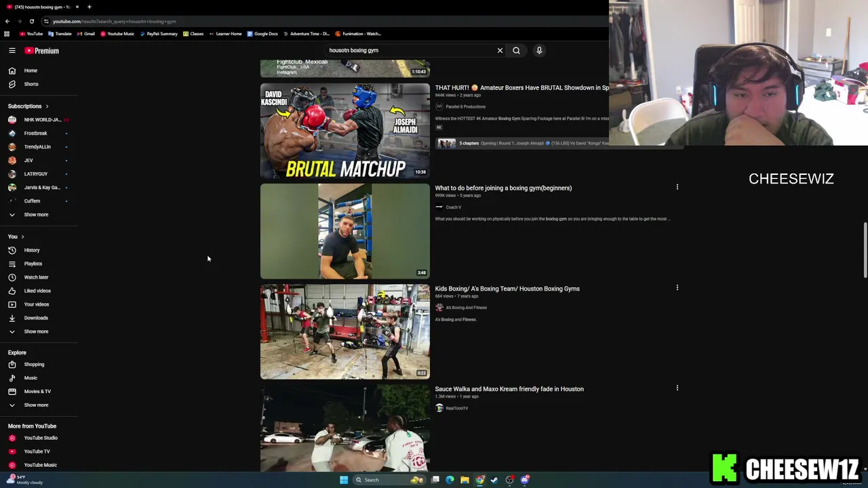Open Coach V channel link

[x=454, y=207]
